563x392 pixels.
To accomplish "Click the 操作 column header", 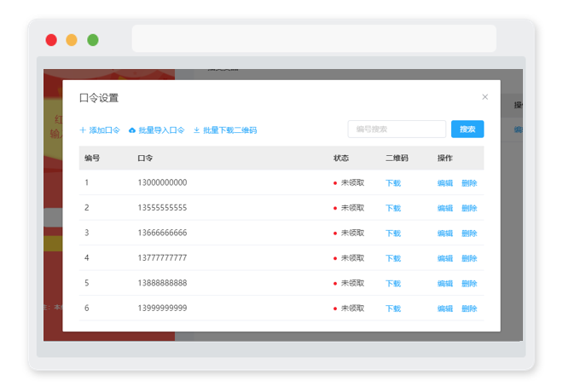I will coord(445,159).
